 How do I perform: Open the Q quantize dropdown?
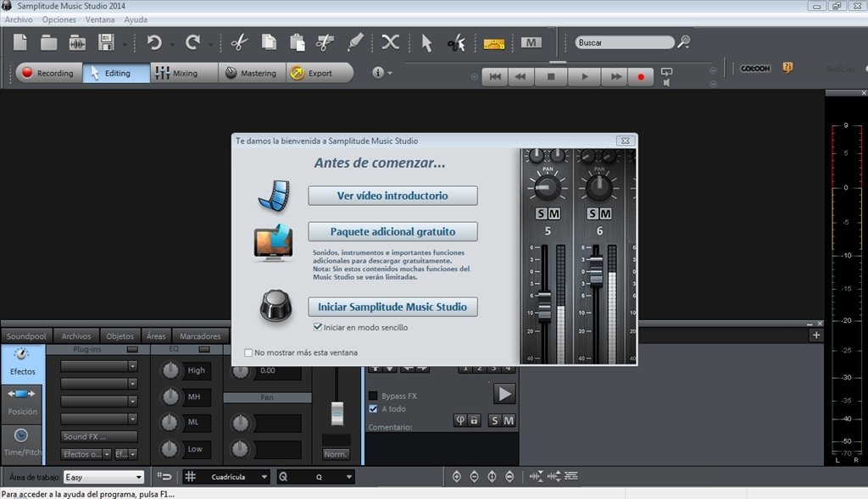pos(348,477)
